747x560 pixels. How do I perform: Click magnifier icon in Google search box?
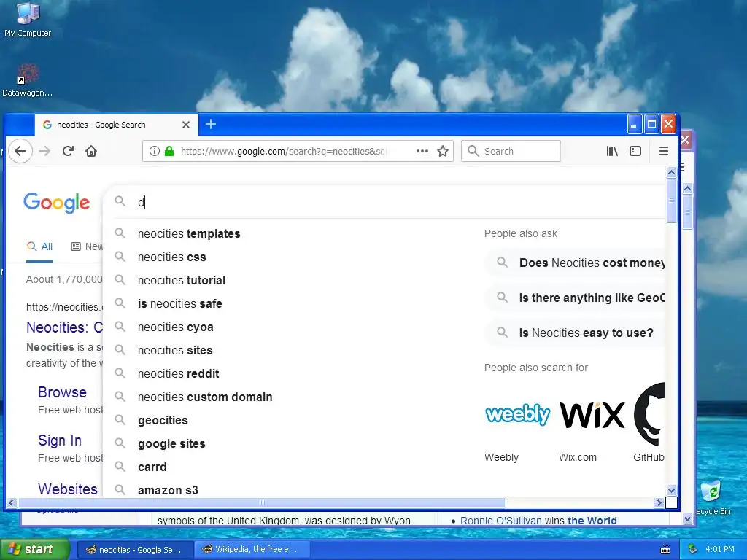(x=120, y=201)
